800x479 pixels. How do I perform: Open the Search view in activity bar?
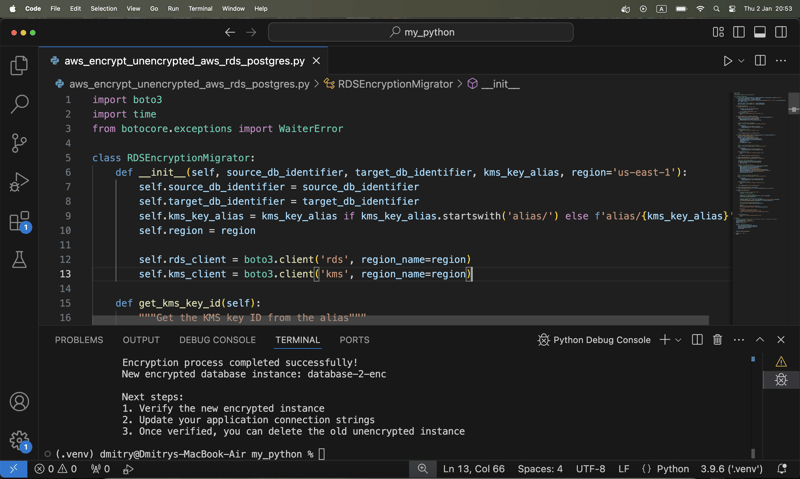point(19,104)
